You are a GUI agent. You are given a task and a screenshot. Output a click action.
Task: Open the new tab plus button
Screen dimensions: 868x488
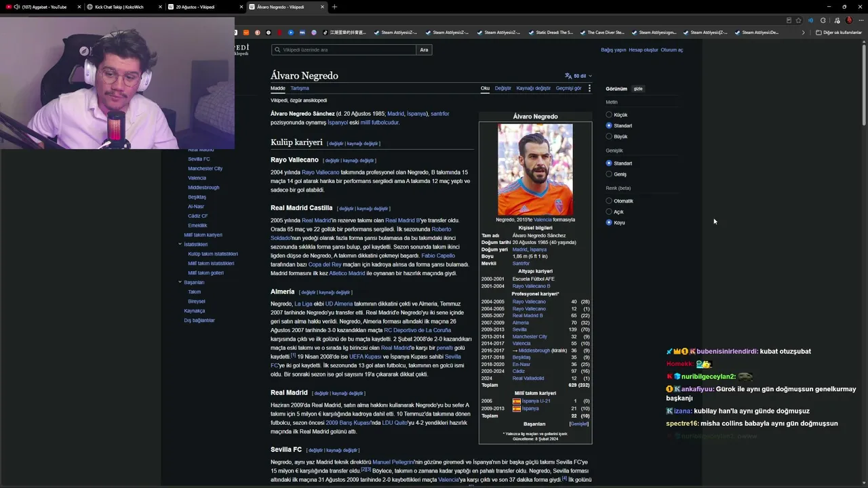point(334,7)
